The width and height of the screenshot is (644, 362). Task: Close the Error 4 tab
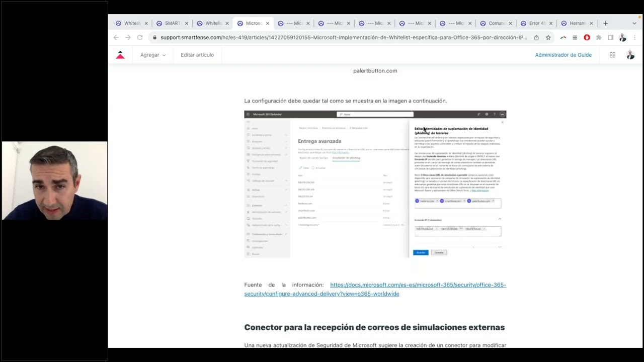coord(551,23)
